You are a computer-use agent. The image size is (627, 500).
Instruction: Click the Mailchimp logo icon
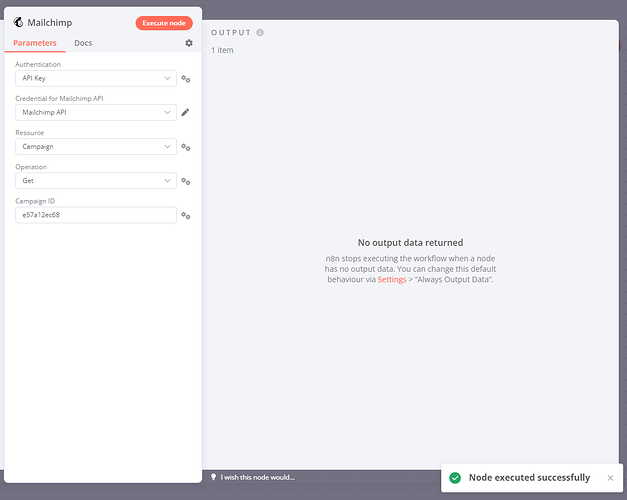18,22
